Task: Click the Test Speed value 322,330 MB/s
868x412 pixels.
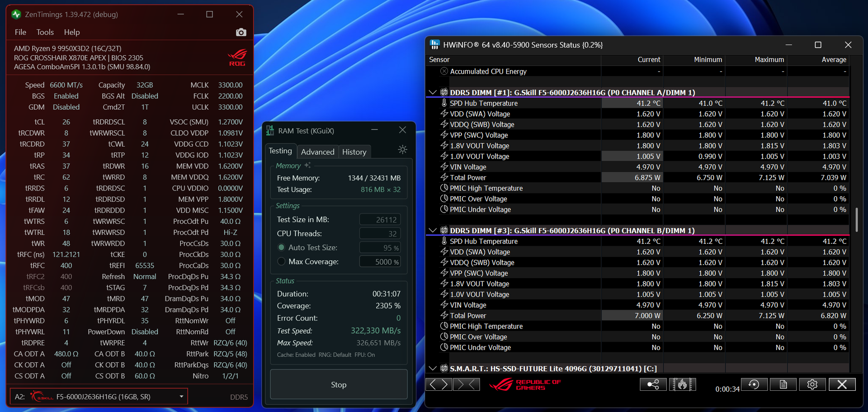Action: point(376,331)
